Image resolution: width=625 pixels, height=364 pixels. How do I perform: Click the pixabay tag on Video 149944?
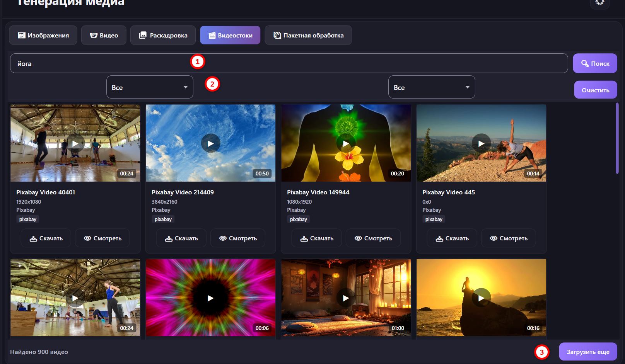point(299,219)
